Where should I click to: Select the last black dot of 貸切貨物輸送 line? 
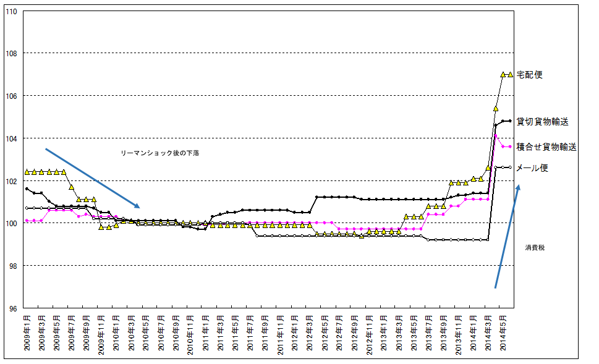[x=510, y=121]
